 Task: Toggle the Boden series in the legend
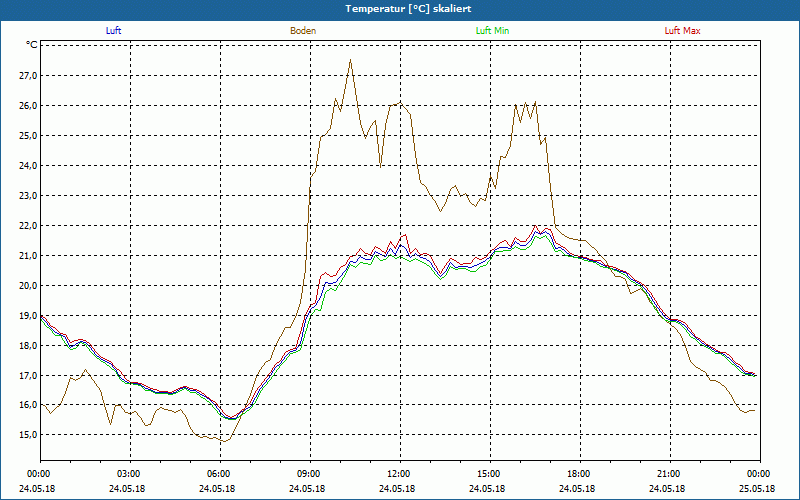click(303, 31)
